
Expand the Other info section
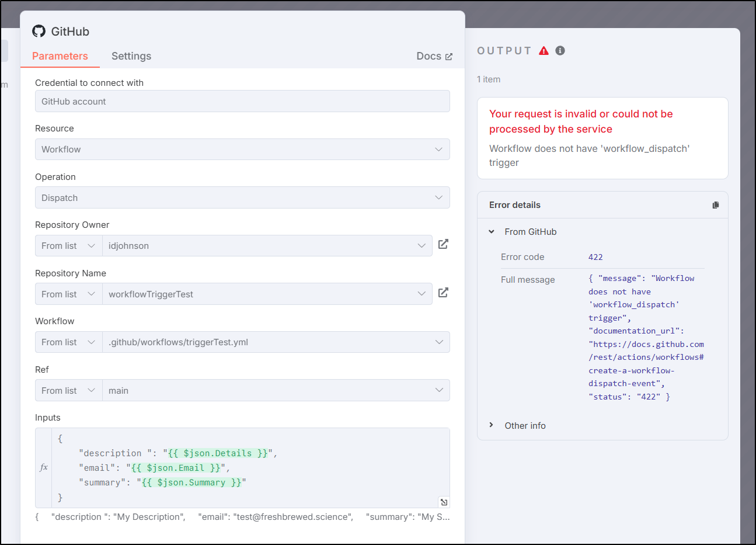[492, 425]
